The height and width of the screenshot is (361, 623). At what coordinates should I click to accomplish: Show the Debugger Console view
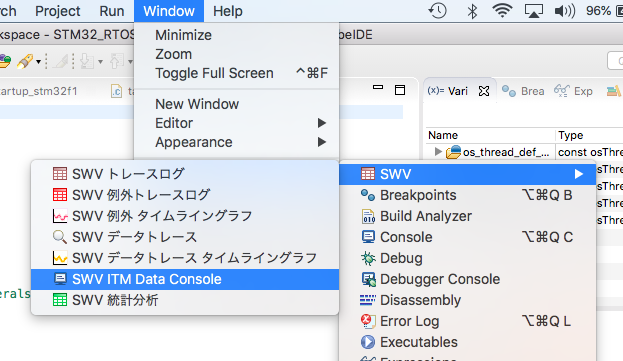coord(467,279)
